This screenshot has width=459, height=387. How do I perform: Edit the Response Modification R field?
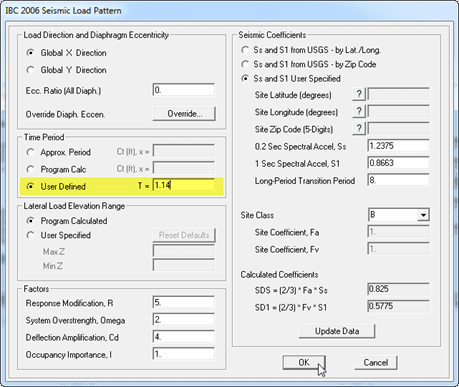click(184, 302)
